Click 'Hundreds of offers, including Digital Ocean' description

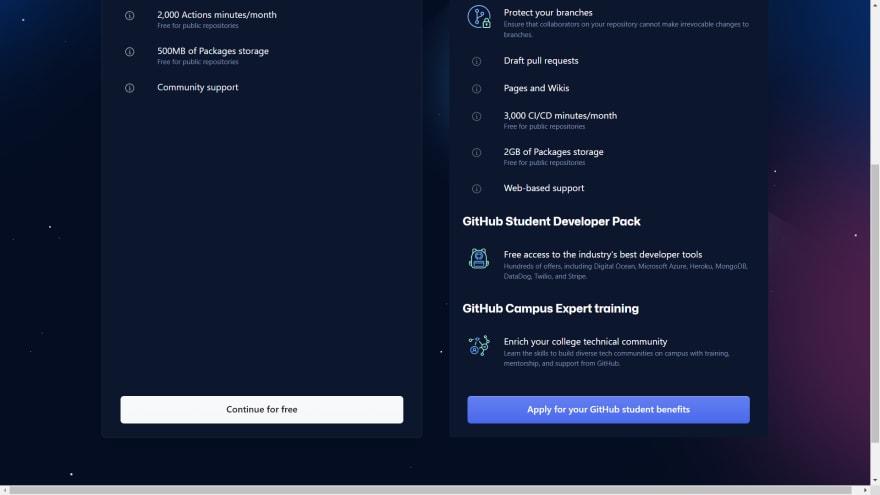(625, 271)
